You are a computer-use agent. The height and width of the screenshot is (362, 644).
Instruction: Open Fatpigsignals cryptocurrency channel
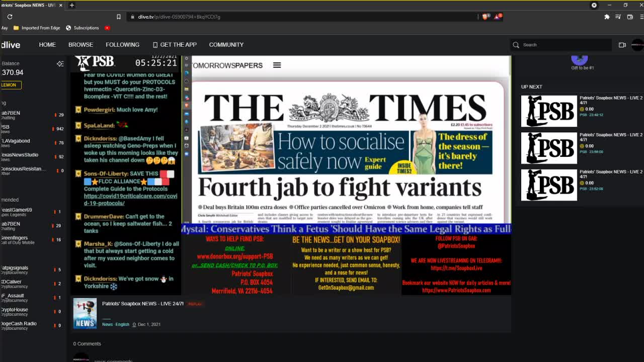pos(32,269)
